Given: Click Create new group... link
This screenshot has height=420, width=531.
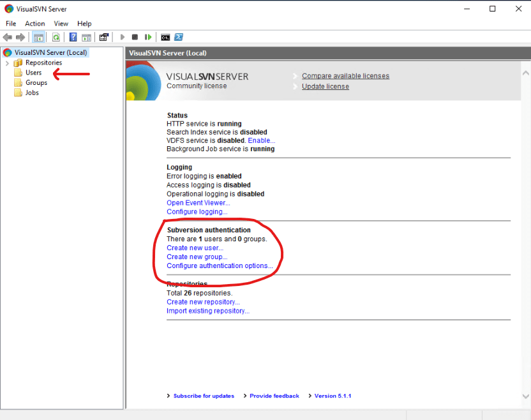Looking at the screenshot, I should 197,257.
